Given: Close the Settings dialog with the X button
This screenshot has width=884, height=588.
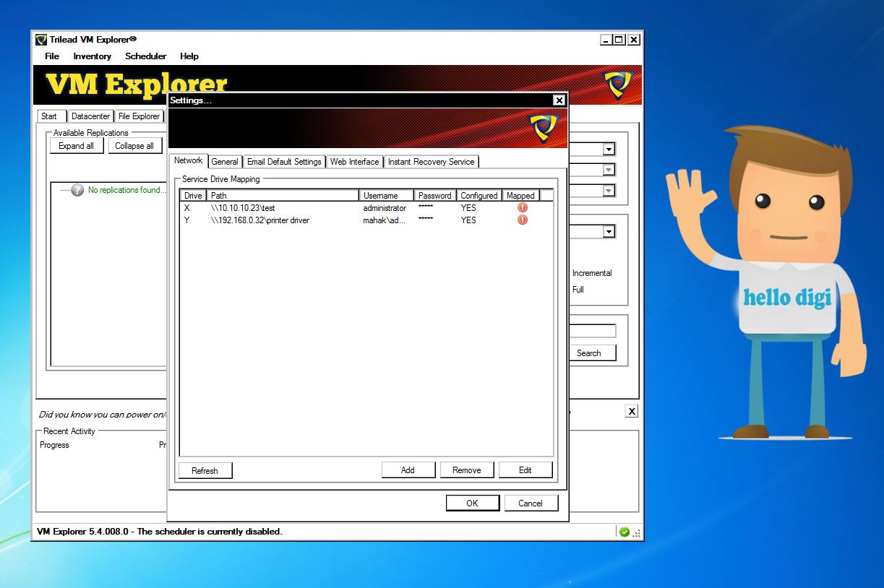Looking at the screenshot, I should [559, 100].
